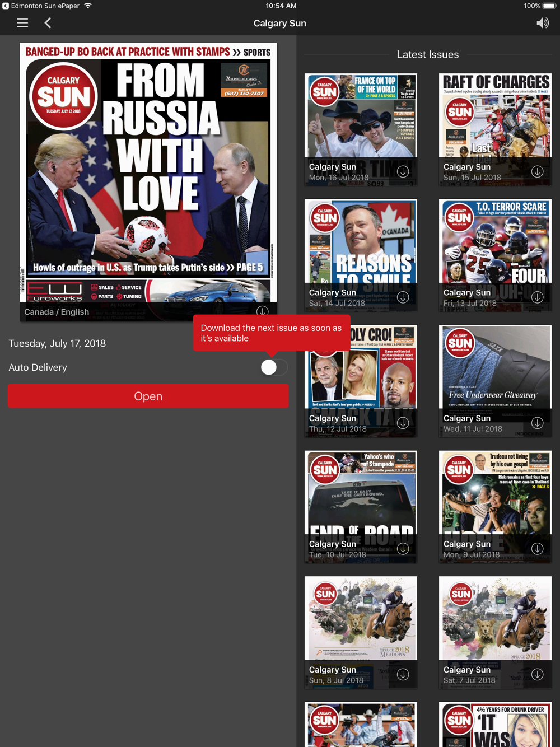Open the Mon, 9 Jul 2018 issue cover
The height and width of the screenshot is (747, 560).
pos(495,507)
